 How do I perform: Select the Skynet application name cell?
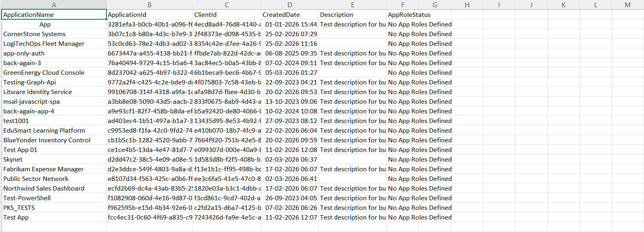tap(54, 160)
